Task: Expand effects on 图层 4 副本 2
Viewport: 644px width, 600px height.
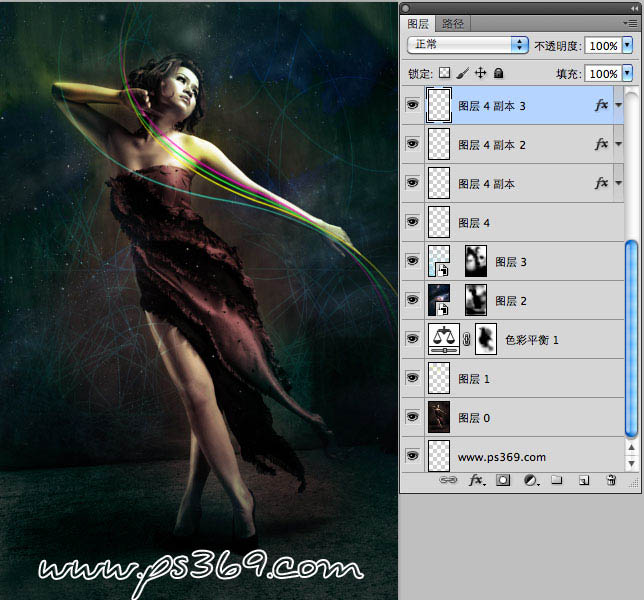Action: (x=618, y=145)
